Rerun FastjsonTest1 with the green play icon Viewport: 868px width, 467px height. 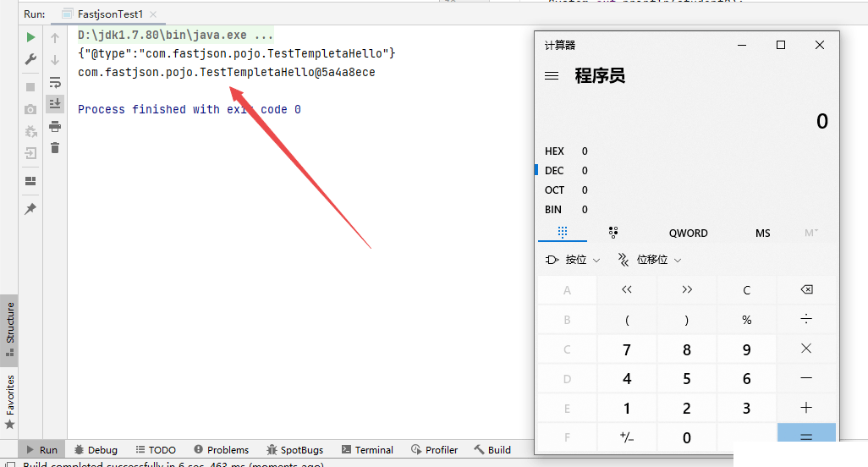point(31,37)
